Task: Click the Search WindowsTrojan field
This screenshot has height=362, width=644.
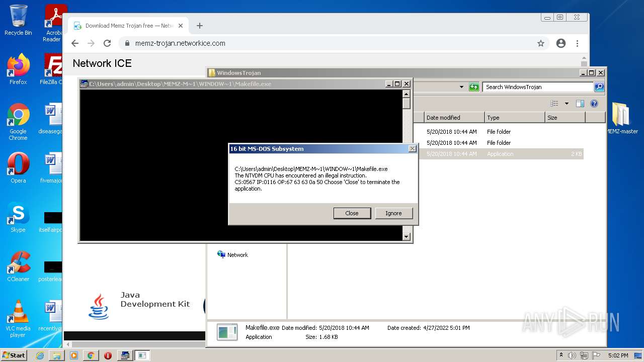Action: pyautogui.click(x=538, y=87)
